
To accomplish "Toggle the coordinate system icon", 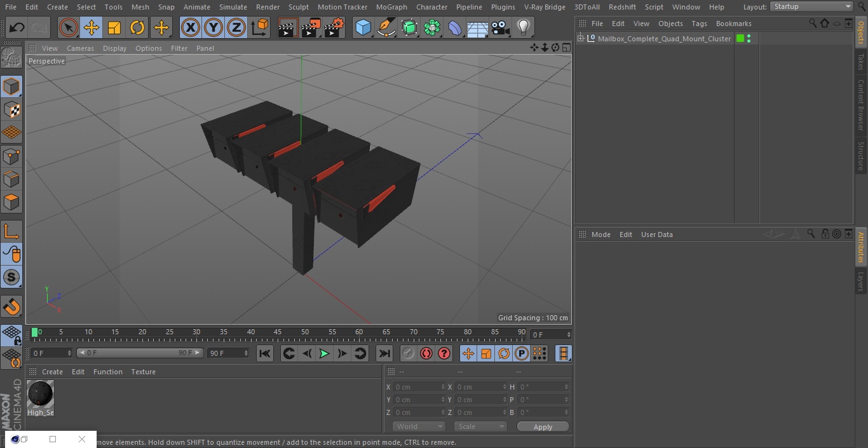I will pos(260,27).
